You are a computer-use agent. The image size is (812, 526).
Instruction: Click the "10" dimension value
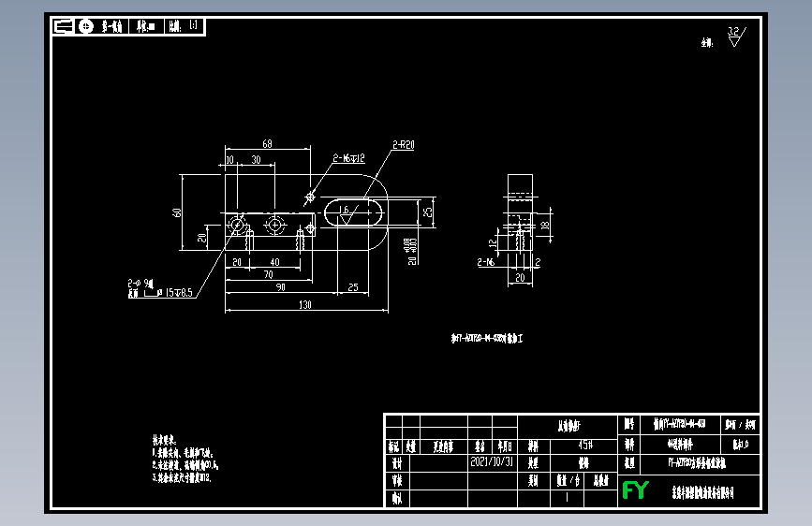[229, 160]
